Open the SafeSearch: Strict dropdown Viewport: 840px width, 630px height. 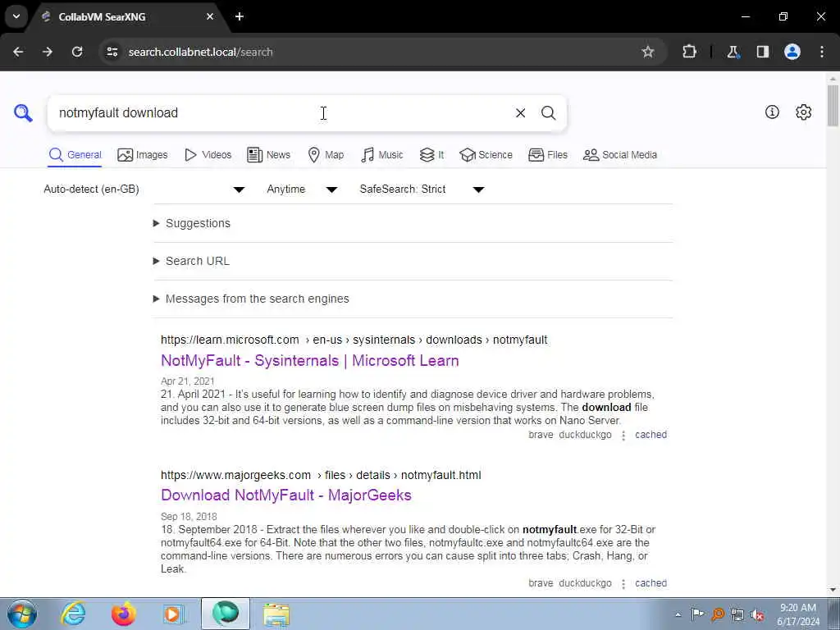click(422, 189)
